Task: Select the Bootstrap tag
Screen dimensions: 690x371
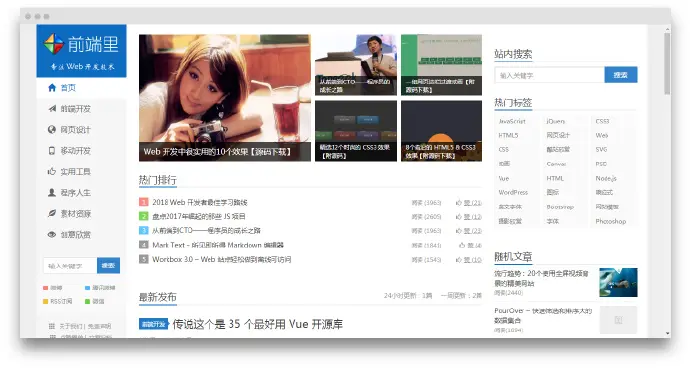Action: click(560, 207)
